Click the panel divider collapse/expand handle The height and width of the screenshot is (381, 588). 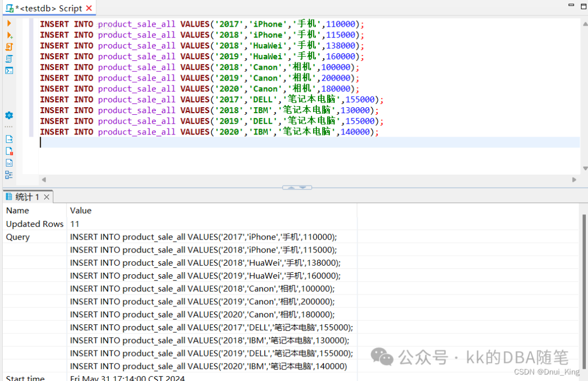297,187
